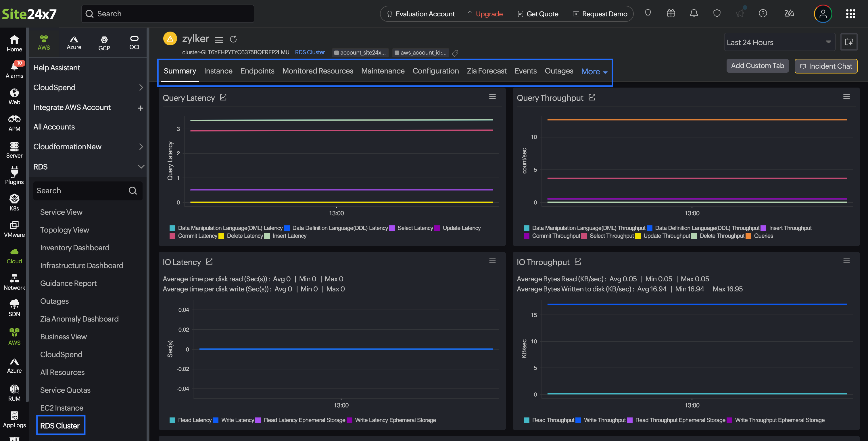Image resolution: width=868 pixels, height=441 pixels.
Task: Select the Azure cloud provider icon
Action: point(74,43)
